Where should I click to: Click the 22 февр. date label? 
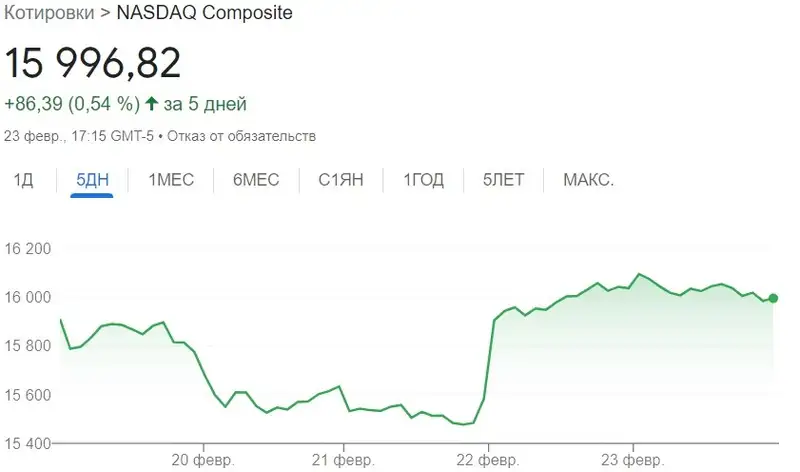488,459
